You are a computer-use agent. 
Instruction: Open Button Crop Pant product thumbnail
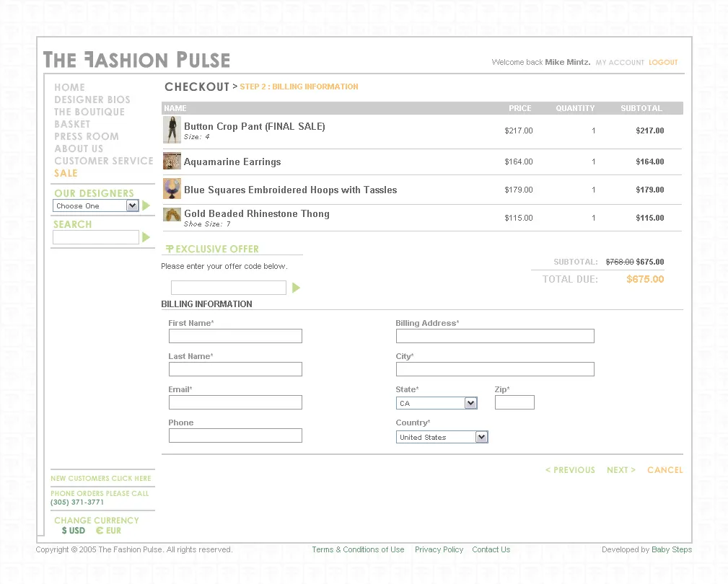pyautogui.click(x=172, y=130)
